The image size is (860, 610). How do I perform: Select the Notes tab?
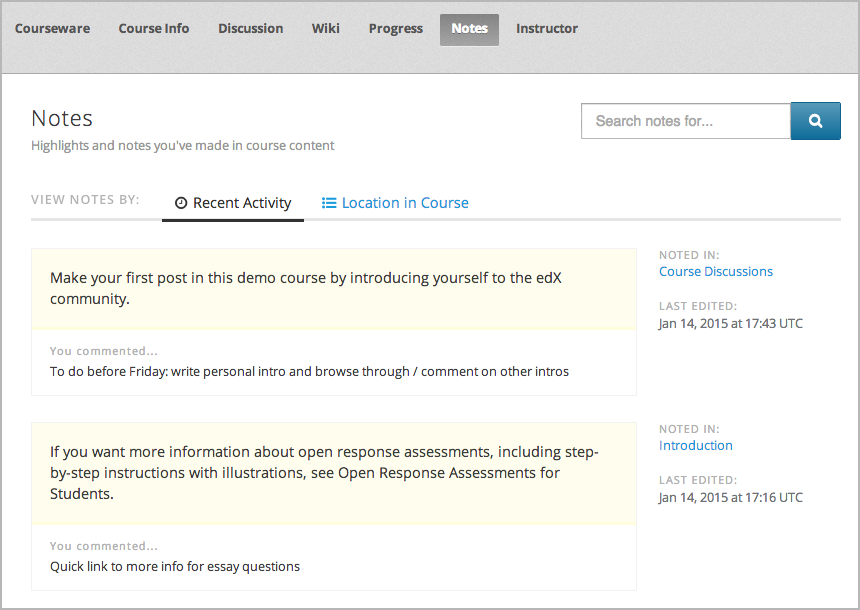[469, 29]
